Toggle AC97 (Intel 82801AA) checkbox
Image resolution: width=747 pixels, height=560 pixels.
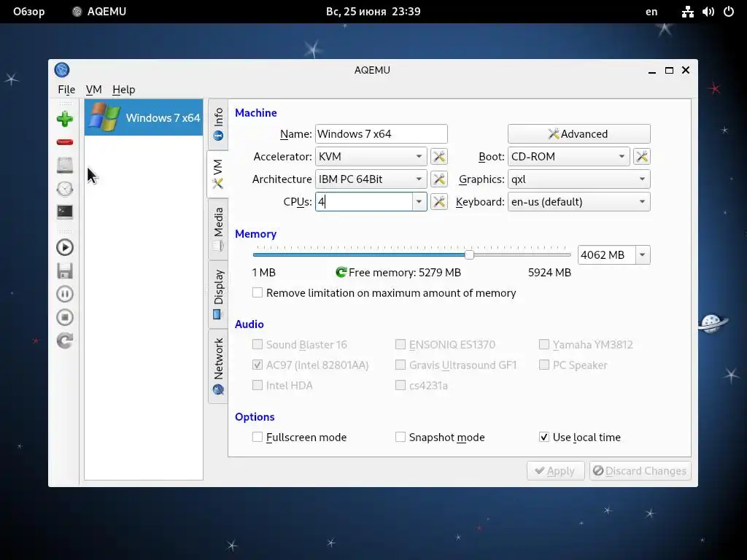tap(258, 365)
